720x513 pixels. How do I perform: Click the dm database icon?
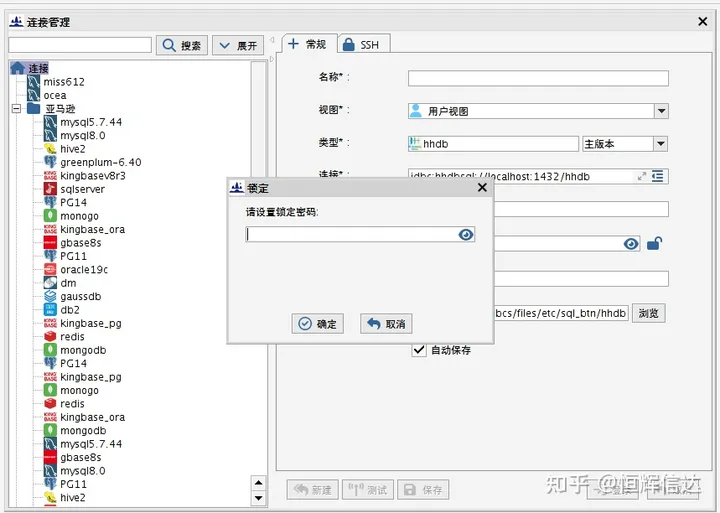coord(50,283)
